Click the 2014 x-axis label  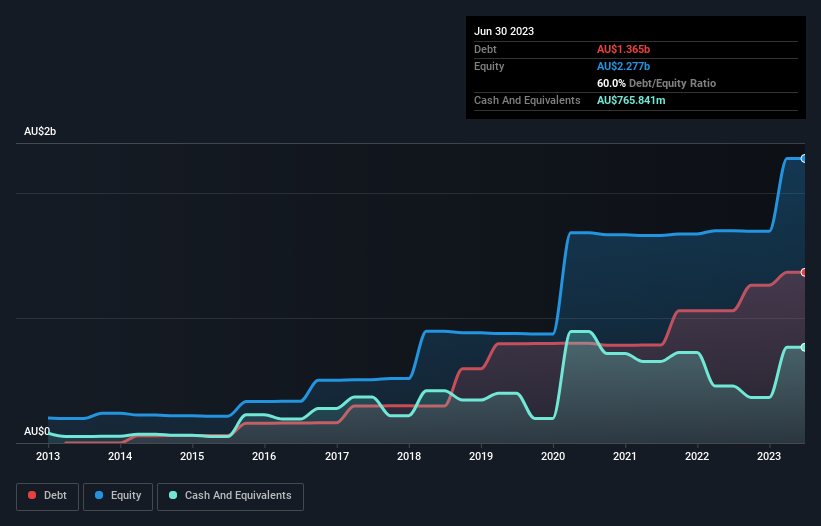point(120,456)
